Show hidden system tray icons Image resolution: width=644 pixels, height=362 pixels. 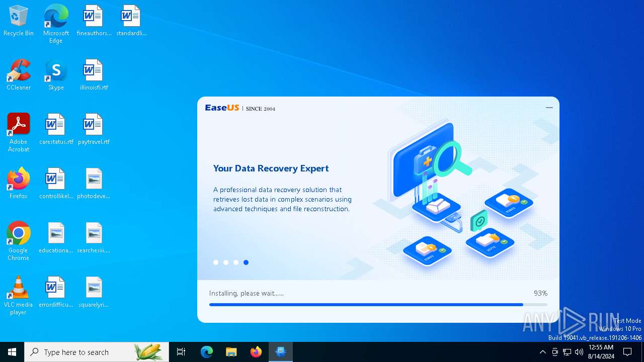pyautogui.click(x=542, y=352)
